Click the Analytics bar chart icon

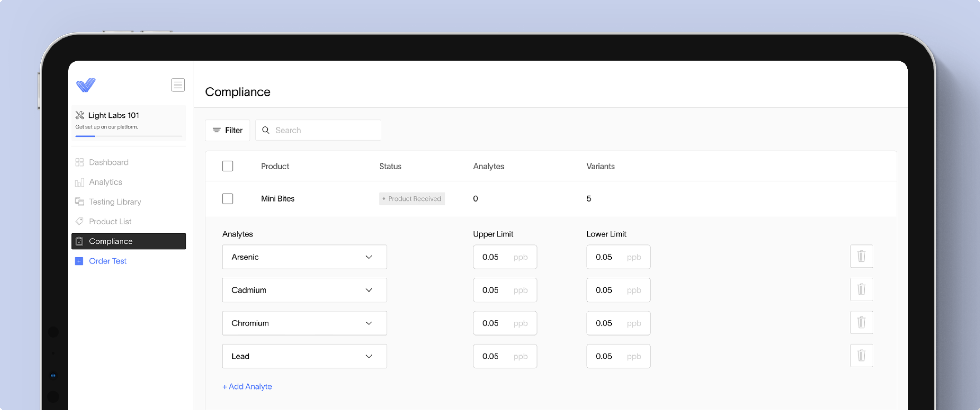79,182
